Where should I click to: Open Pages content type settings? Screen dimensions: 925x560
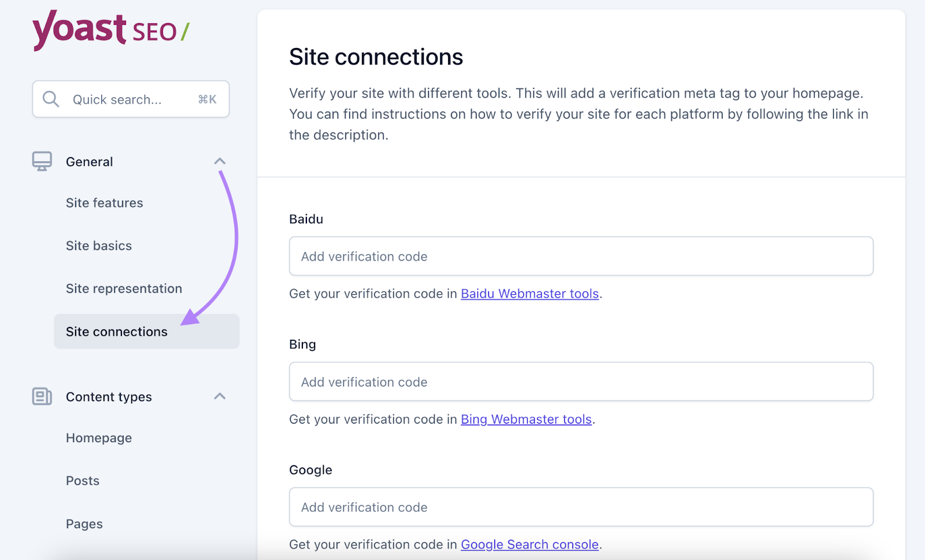click(x=84, y=524)
